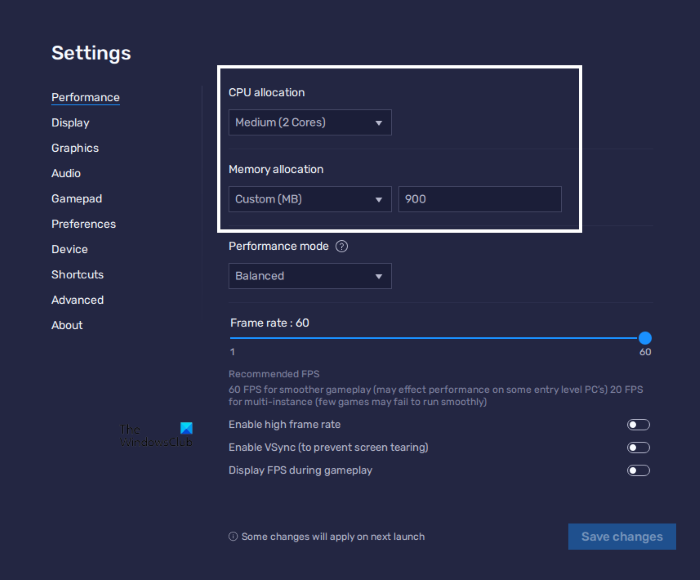Switch to the Display settings tab

(x=70, y=123)
